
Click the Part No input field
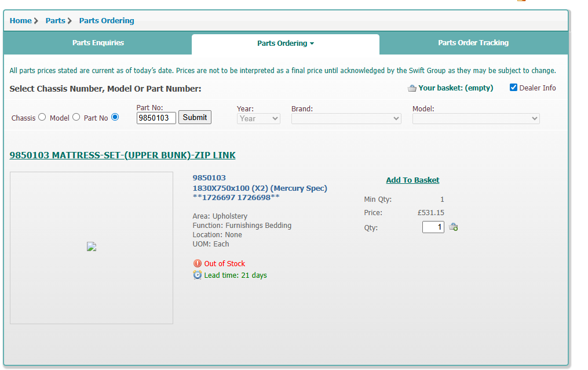[156, 118]
